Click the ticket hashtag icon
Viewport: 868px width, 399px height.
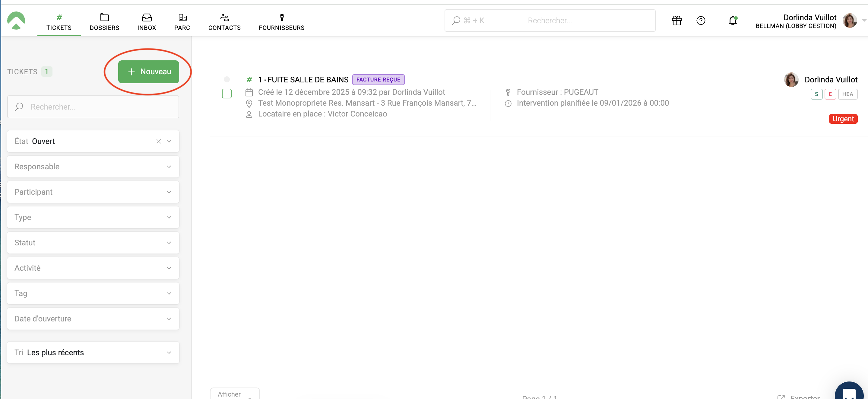coord(249,80)
